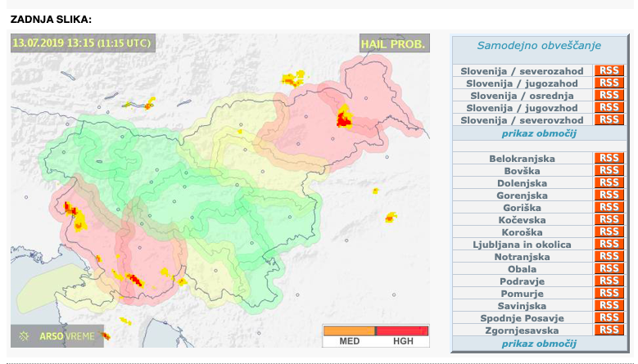The width and height of the screenshot is (638, 364).
Task: Click the orange MED legend swatch
Action: (349, 330)
